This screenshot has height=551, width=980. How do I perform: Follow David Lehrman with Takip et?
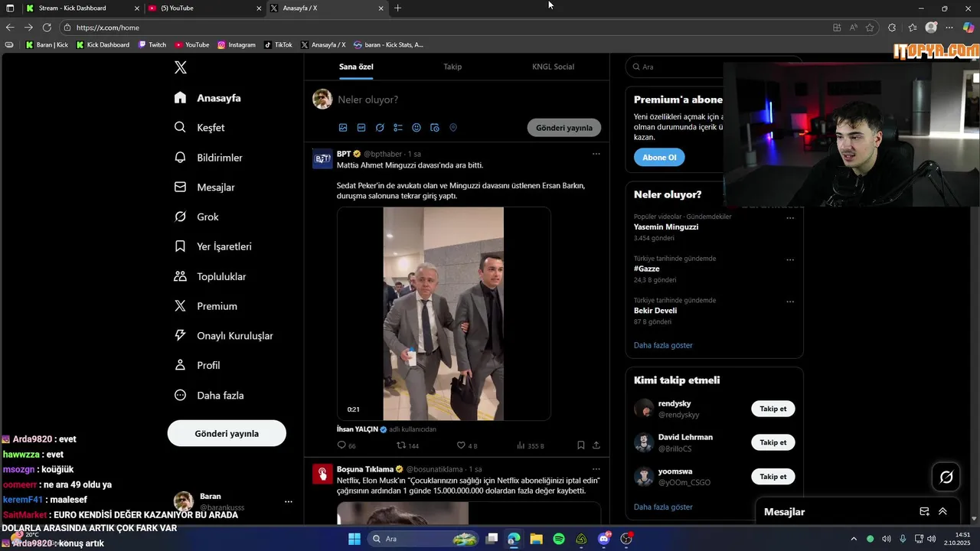(x=773, y=442)
